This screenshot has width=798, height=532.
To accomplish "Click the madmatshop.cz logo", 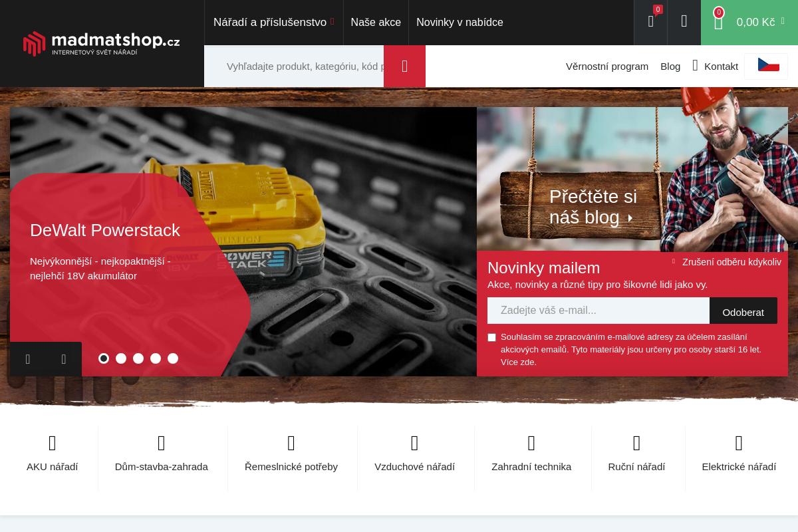I will point(101,43).
